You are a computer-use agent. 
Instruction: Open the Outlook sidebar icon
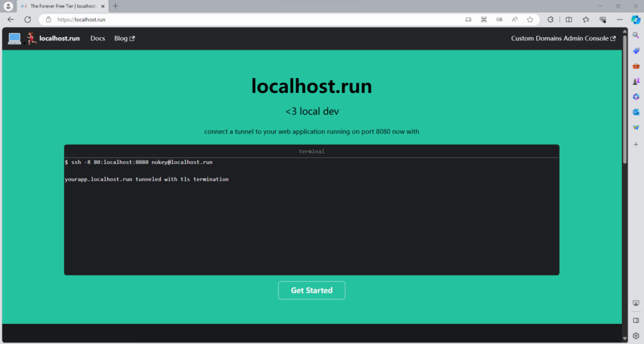point(636,112)
